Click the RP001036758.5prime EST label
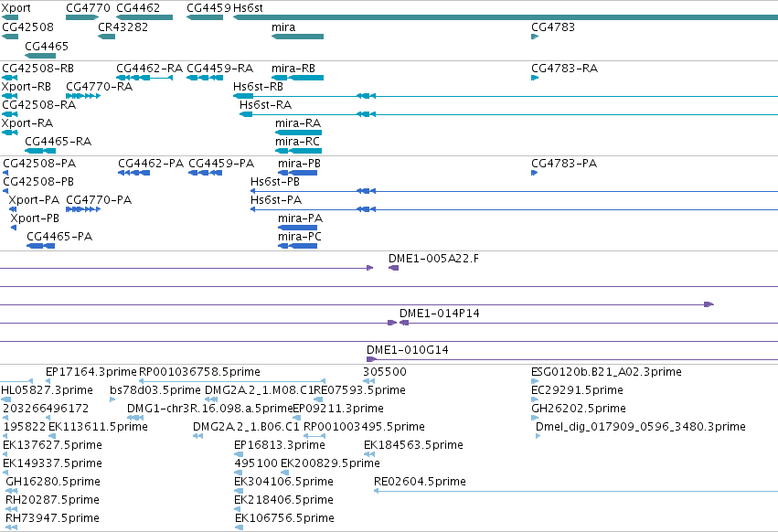Viewport: 778px width, 532px height. click(x=199, y=372)
